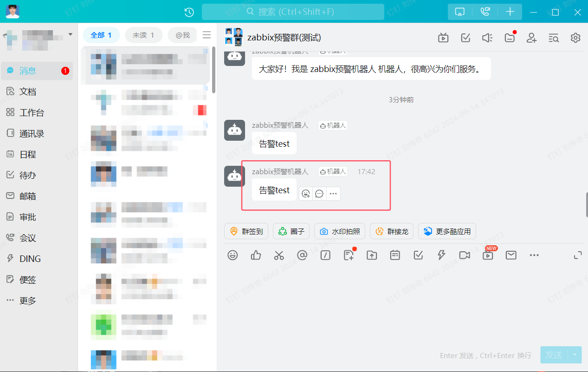This screenshot has width=588, height=372.
Task: Go to 消息 in the sidebar
Action: 37,71
